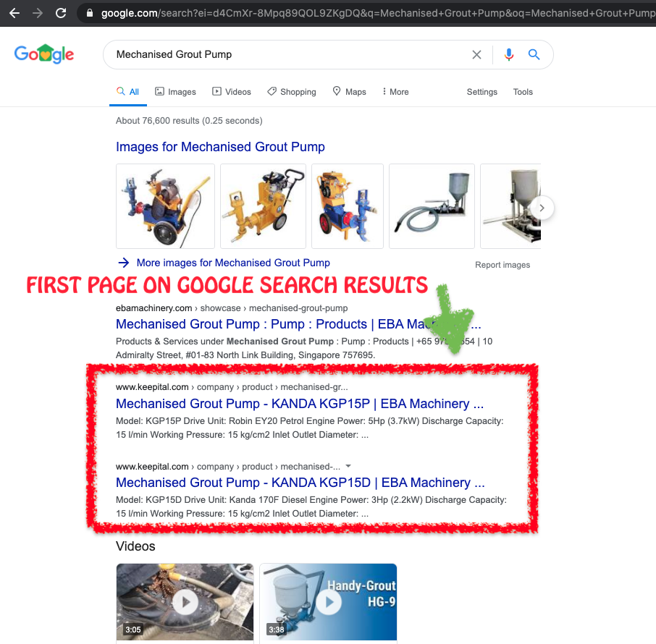Start voice search with the microphone icon
Viewport: 656px width, 644px height.
click(509, 54)
